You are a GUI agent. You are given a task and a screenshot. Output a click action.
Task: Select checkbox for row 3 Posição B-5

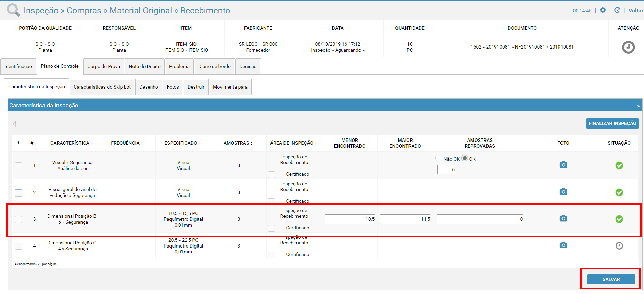18,219
